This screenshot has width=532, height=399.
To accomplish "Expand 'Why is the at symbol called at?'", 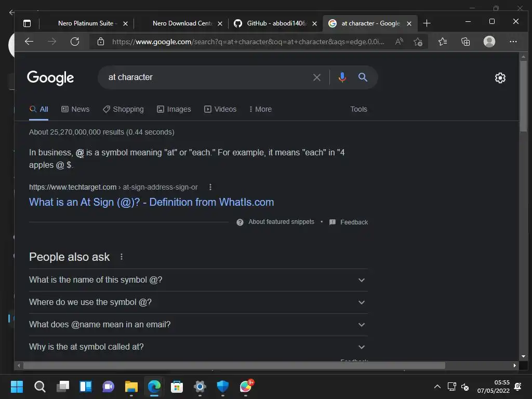I will tap(198, 347).
